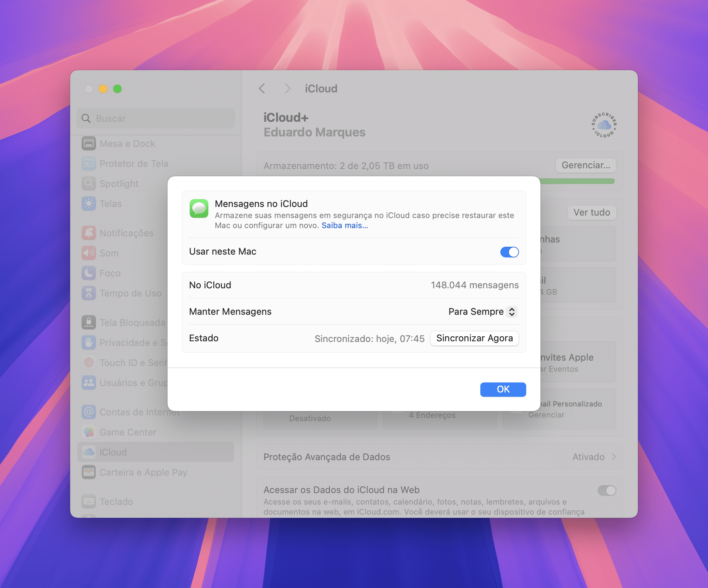Viewport: 708px width, 588px height.
Task: Click the Email Personalizado Gerenciar card
Action: (x=578, y=409)
